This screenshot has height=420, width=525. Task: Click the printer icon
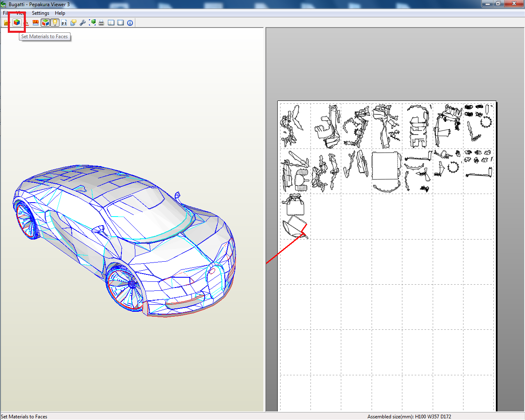click(101, 23)
